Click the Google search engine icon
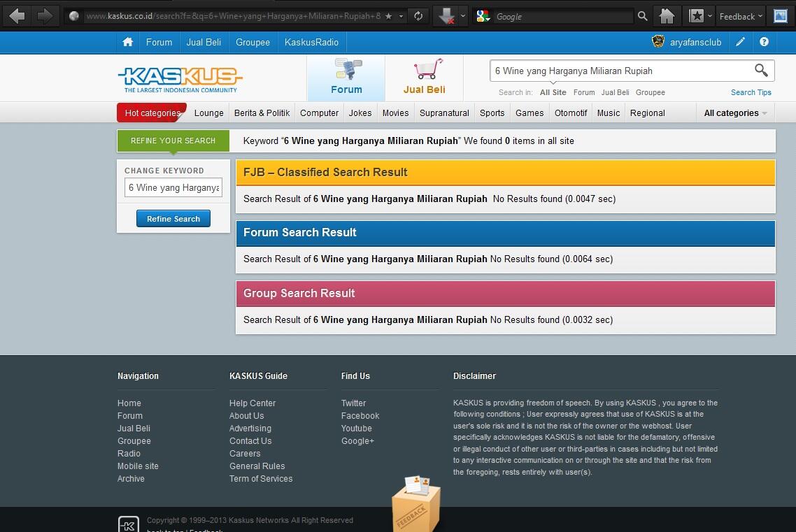Viewport: 796px width, 532px height. 483,16
